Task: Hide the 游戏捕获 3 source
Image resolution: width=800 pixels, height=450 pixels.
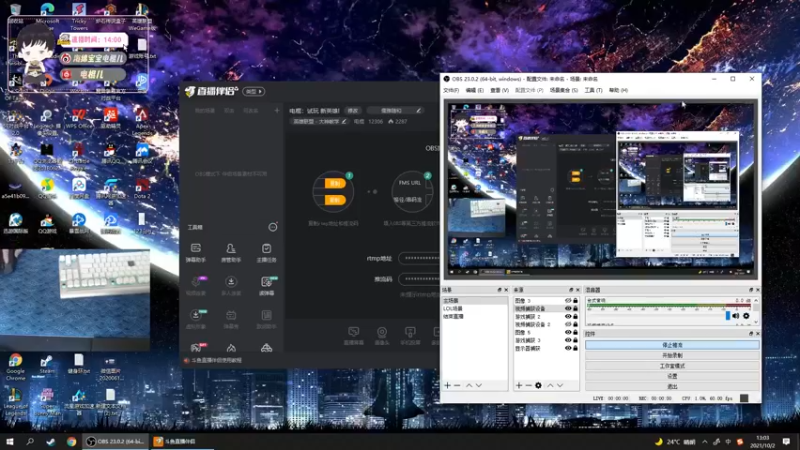Action: pyautogui.click(x=568, y=340)
